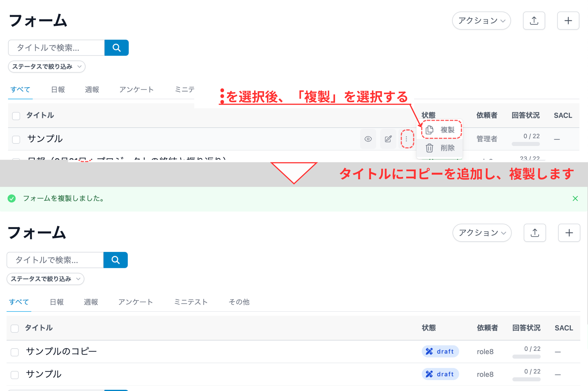
Task: Open the lower アクション dropdown
Action: 482,233
